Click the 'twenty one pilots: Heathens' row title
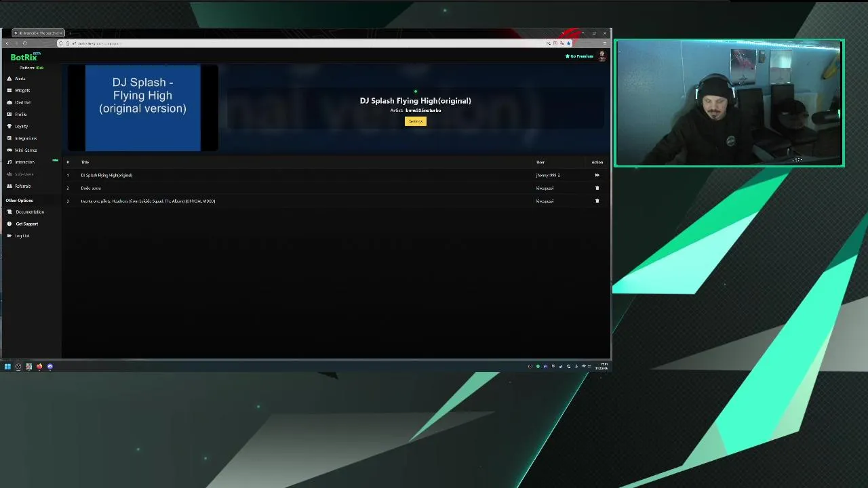 tap(148, 201)
